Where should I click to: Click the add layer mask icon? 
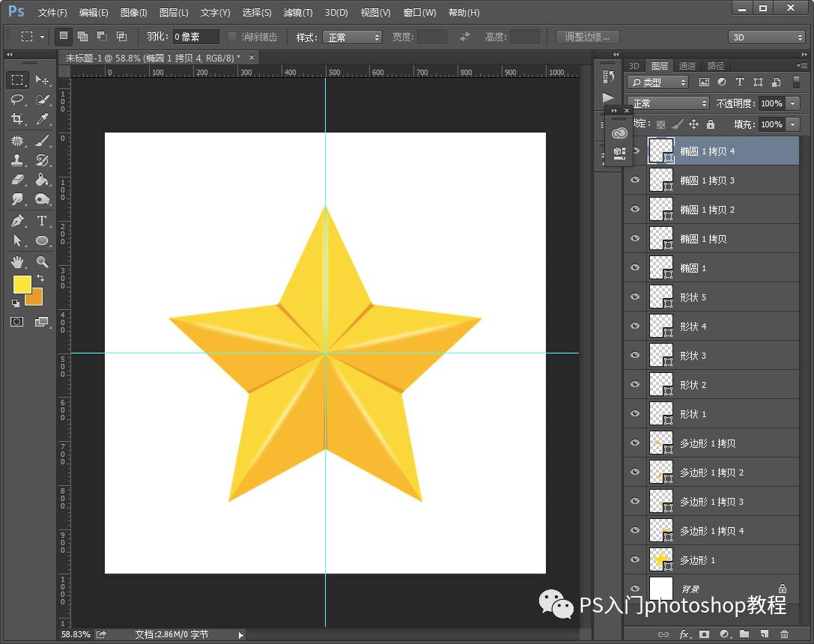coord(704,634)
